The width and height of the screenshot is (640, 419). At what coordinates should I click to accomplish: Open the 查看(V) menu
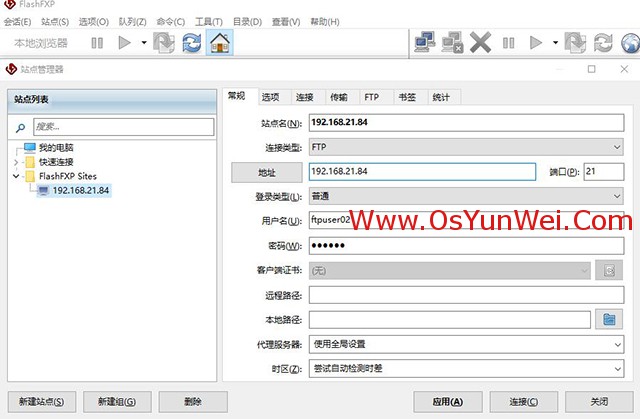(x=286, y=22)
